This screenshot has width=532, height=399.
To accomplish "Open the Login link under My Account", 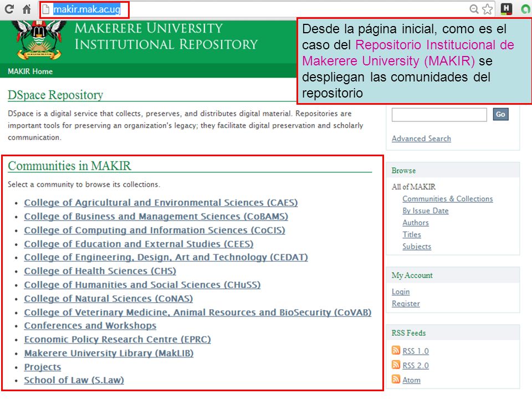I will coord(401,291).
